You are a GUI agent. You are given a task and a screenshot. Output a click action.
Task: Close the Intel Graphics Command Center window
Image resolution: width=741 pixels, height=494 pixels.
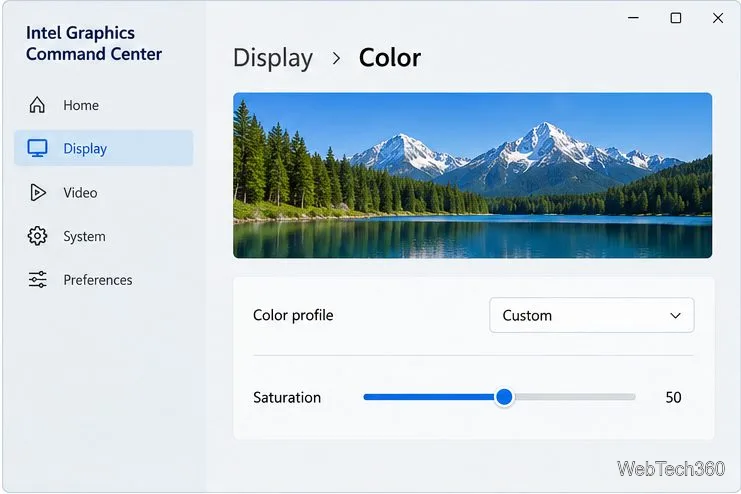[x=718, y=18]
